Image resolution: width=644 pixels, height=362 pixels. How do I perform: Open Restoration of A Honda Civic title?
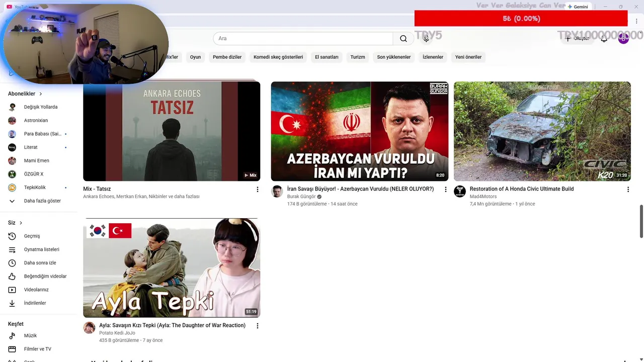[522, 189]
